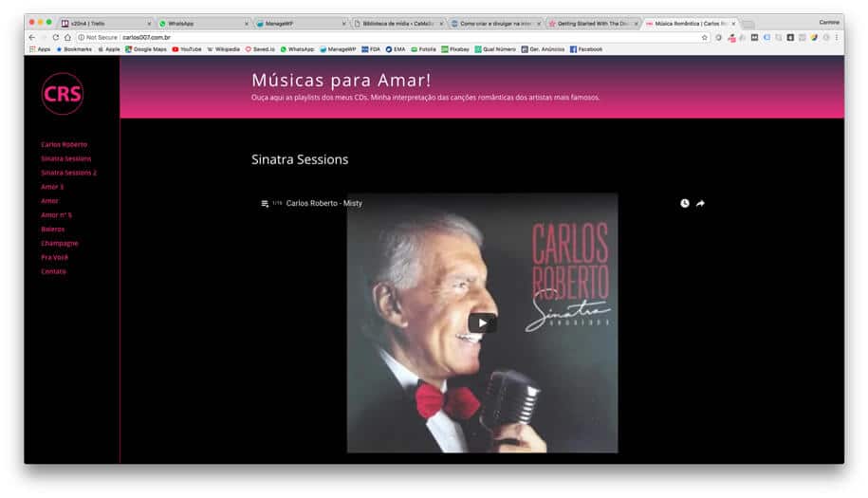This screenshot has height=498, width=868.
Task: Click the browser back arrow
Action: tap(32, 37)
